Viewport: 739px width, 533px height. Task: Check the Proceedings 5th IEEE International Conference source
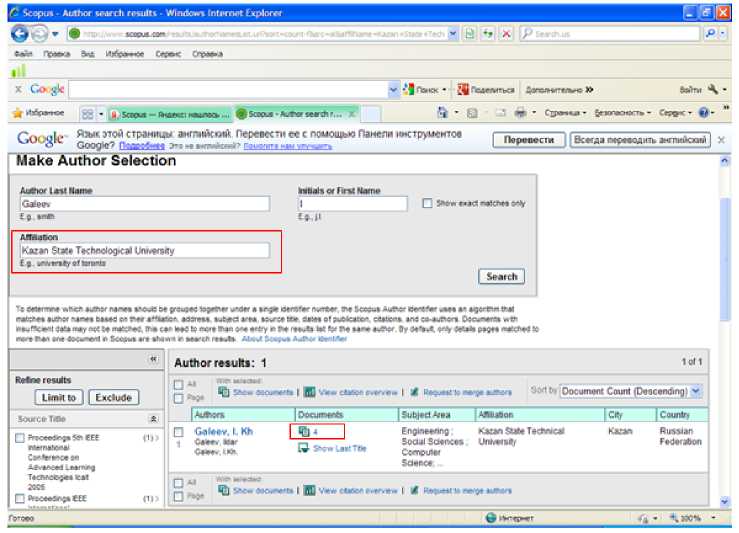(x=20, y=438)
